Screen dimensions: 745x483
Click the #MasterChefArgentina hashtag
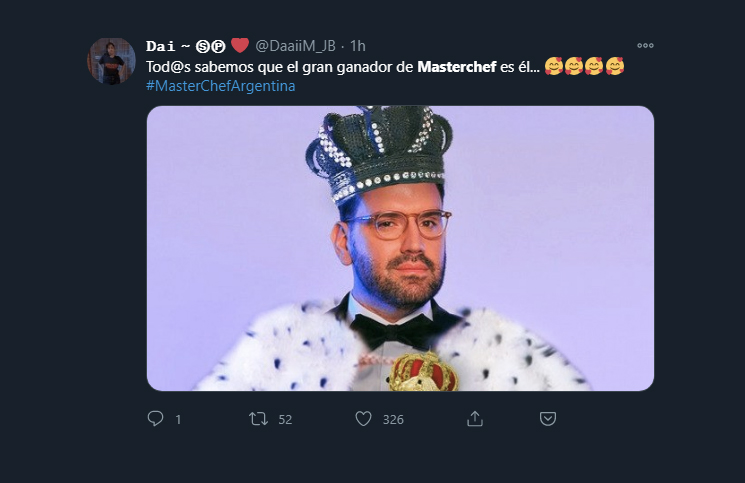point(220,86)
